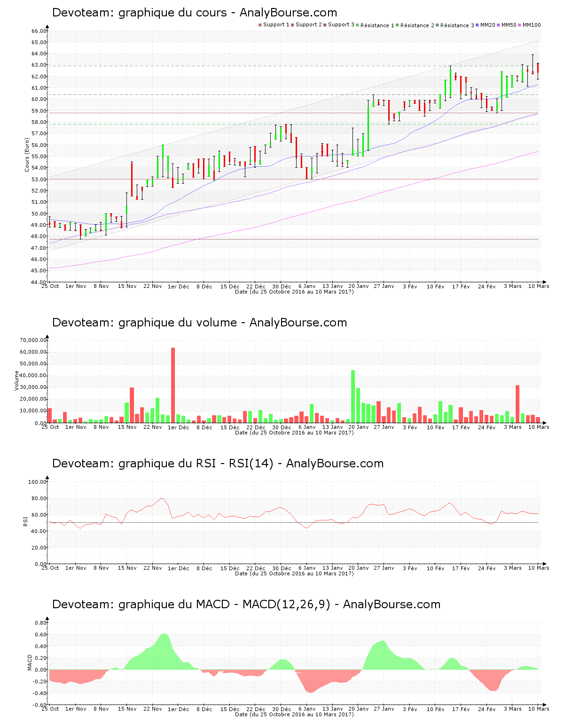Click the tall green volume bar at 20 Janv

[353, 396]
